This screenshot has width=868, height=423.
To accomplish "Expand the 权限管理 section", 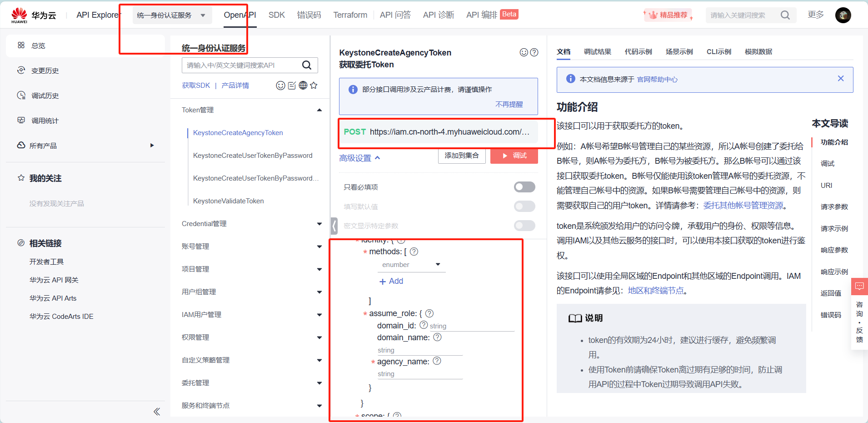I will click(x=319, y=337).
